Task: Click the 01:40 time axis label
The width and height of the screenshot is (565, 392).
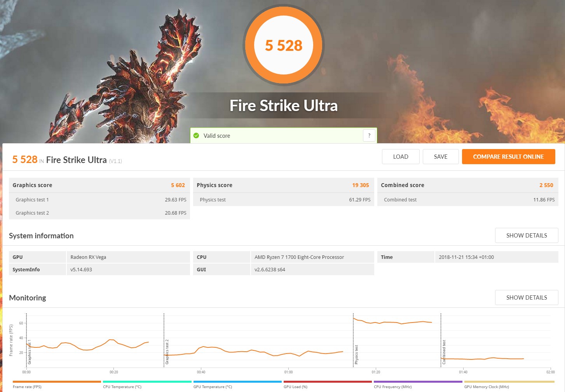Action: click(x=463, y=372)
